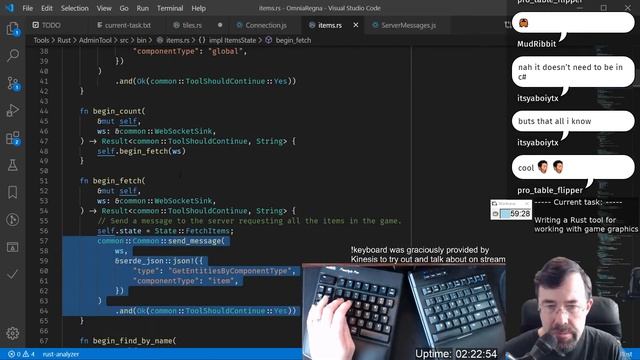Close the items.rs tab
The image size is (640, 360).
pos(356,25)
